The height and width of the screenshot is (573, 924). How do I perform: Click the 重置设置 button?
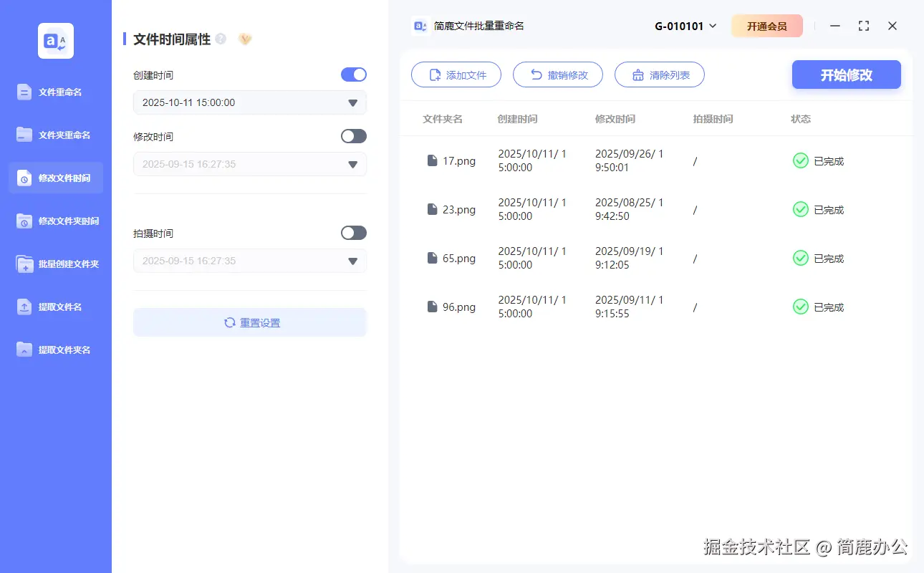[x=250, y=322]
